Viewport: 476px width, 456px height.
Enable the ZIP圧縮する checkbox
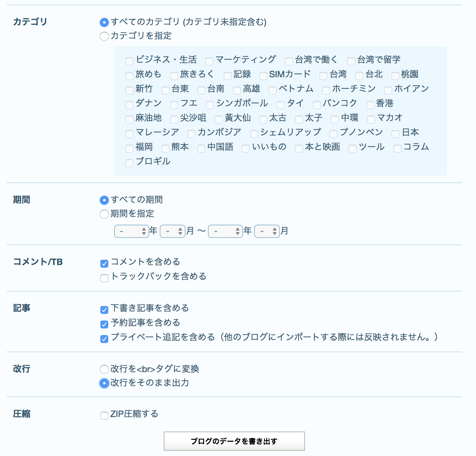click(x=104, y=415)
